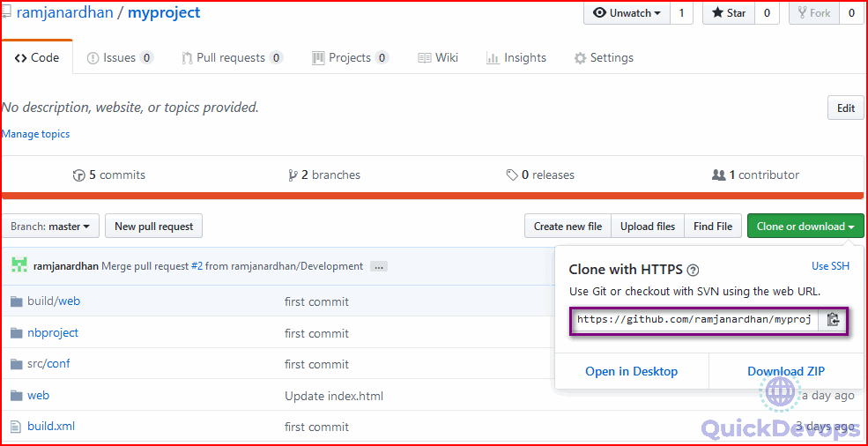The width and height of the screenshot is (868, 446).
Task: Click the releases tag icon
Action: 512,175
